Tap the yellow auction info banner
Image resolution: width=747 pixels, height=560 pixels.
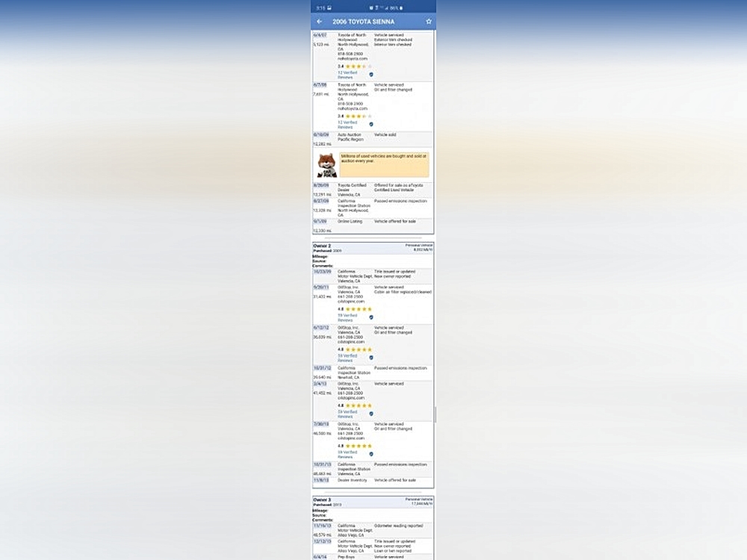pos(384,164)
